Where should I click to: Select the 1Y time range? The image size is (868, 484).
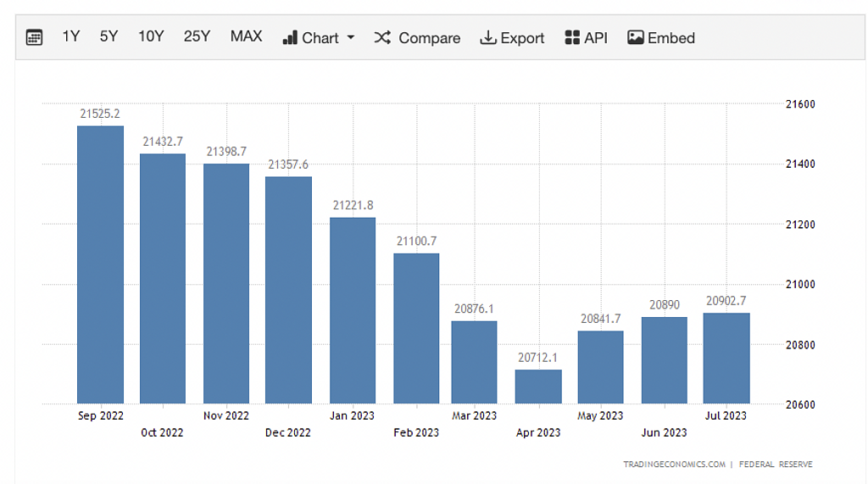point(71,36)
